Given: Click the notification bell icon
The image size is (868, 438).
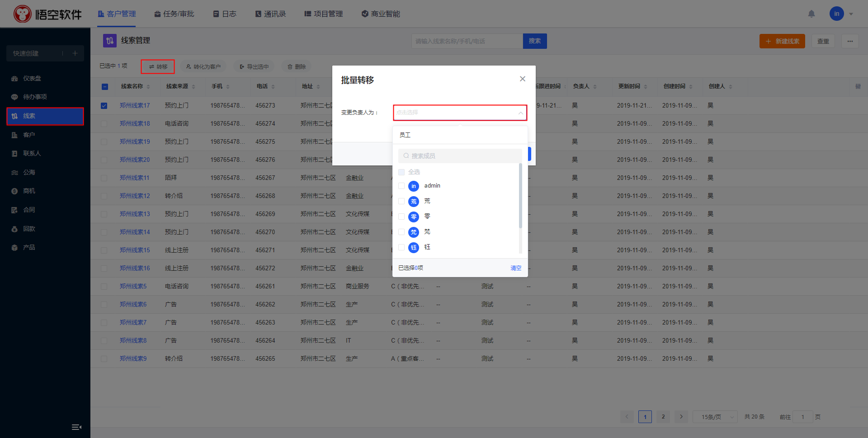Looking at the screenshot, I should (811, 14).
